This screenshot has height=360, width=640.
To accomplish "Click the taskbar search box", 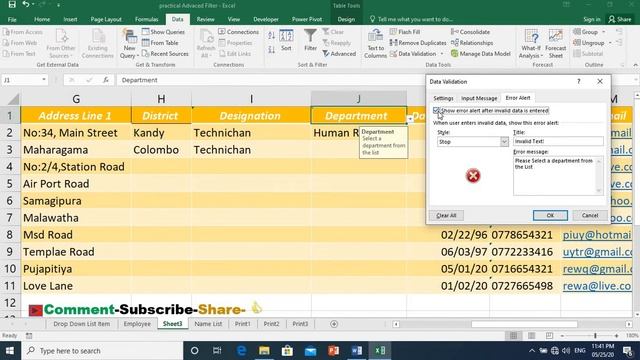I will pos(102,351).
